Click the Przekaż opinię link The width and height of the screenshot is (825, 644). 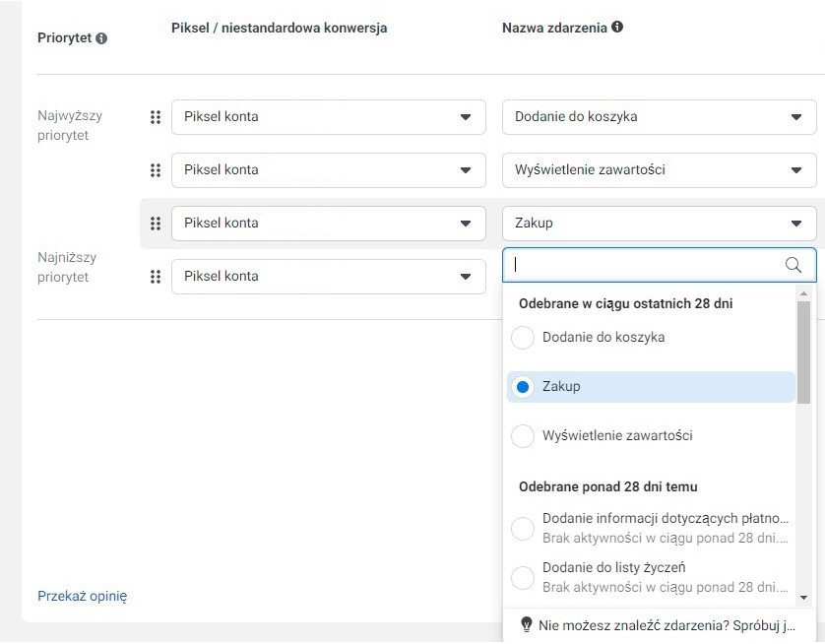pyautogui.click(x=82, y=596)
